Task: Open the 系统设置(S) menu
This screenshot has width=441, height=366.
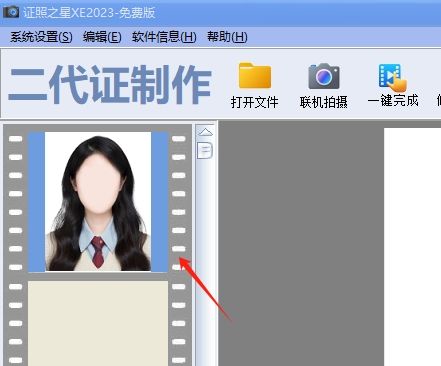Action: coord(41,37)
